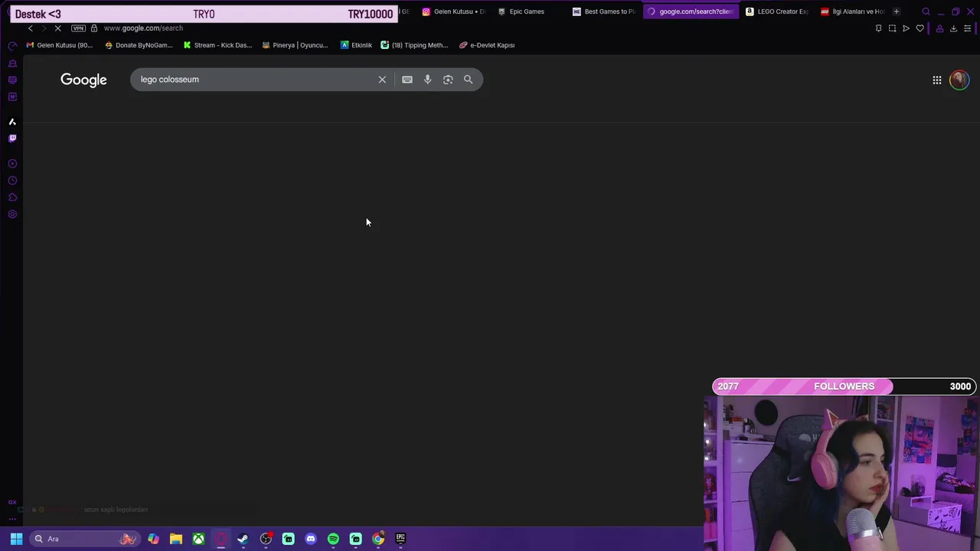Take a snapshot with capture icon
Image resolution: width=980 pixels, height=551 pixels.
(x=892, y=28)
